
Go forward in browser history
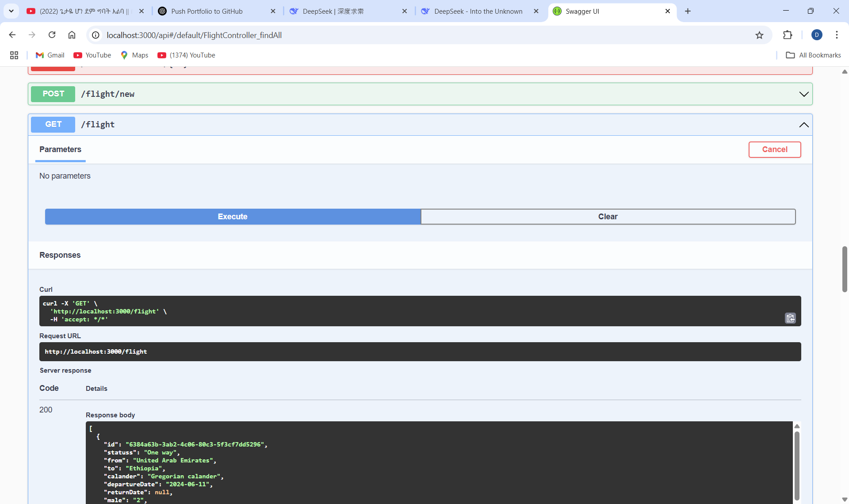32,35
